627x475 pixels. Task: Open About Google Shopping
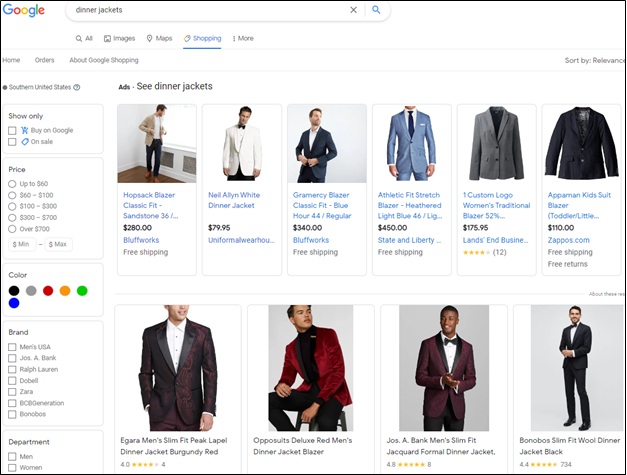tap(104, 60)
